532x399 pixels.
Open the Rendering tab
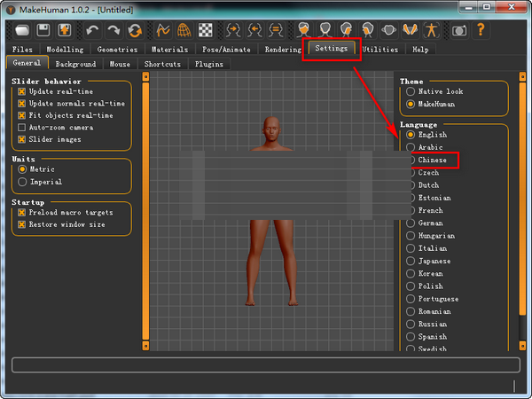(x=283, y=50)
